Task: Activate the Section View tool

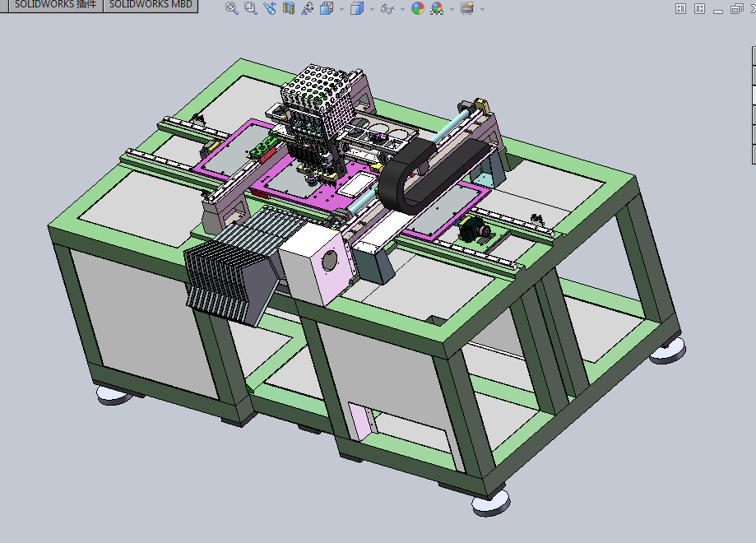Action: tap(288, 8)
